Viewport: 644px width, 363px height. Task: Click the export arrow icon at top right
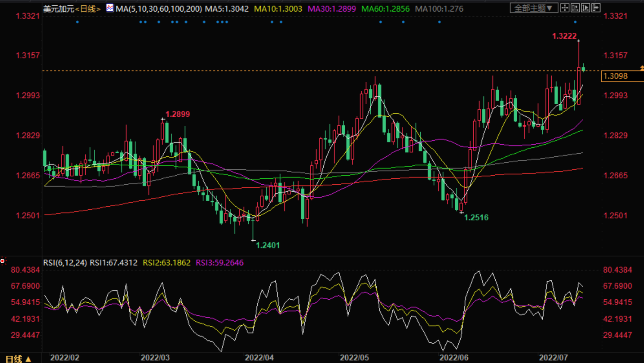point(596,8)
